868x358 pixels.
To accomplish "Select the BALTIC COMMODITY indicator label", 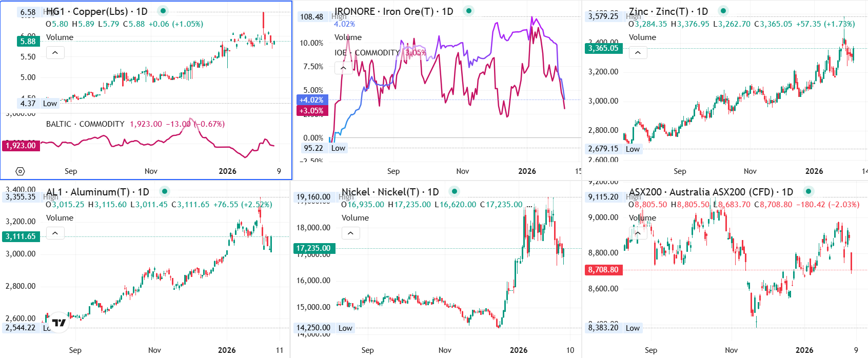I will point(85,124).
